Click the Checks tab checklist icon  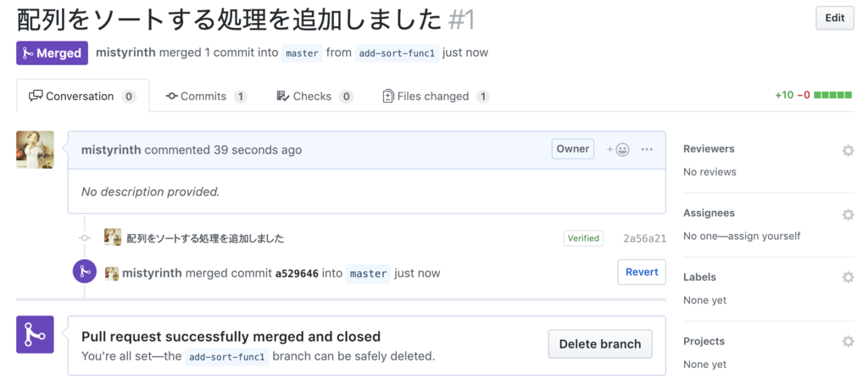283,96
